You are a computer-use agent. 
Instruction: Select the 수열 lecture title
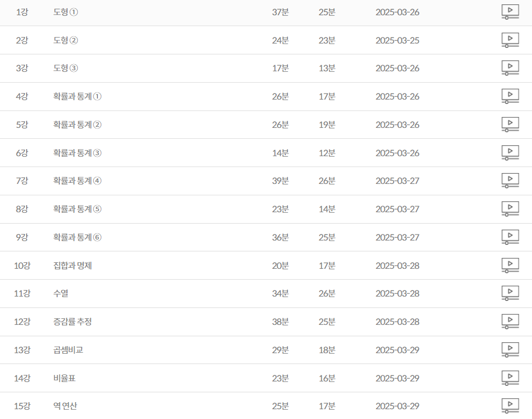click(60, 294)
